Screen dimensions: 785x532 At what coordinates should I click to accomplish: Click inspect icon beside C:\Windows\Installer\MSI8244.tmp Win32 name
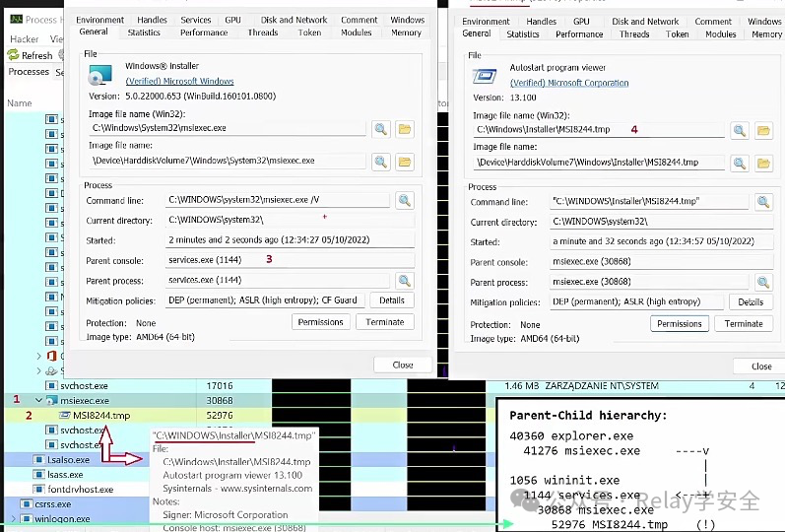(x=740, y=131)
